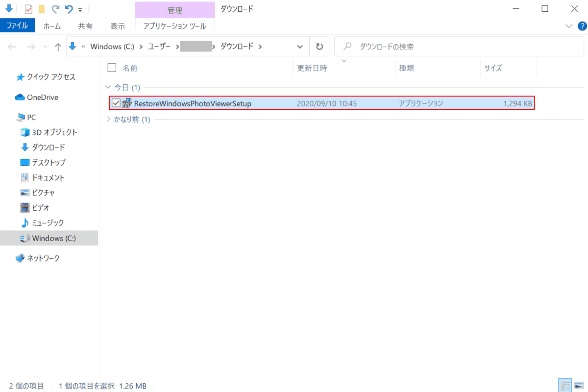Sort by サイズ column
The width and height of the screenshot is (588, 392).
coord(493,68)
